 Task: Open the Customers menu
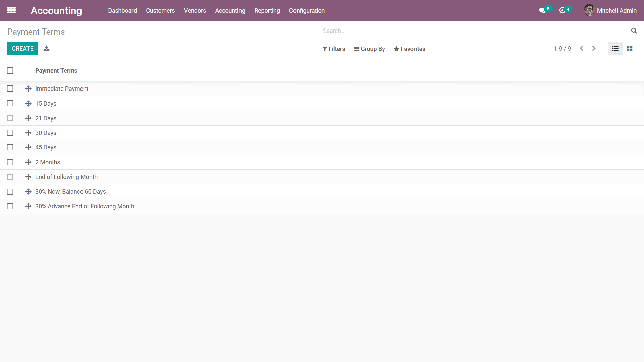pyautogui.click(x=160, y=11)
